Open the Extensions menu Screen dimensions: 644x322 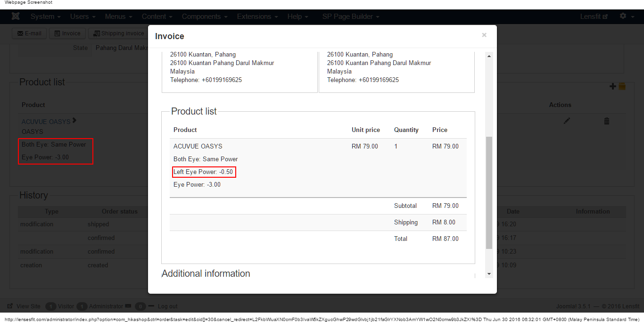pyautogui.click(x=257, y=17)
